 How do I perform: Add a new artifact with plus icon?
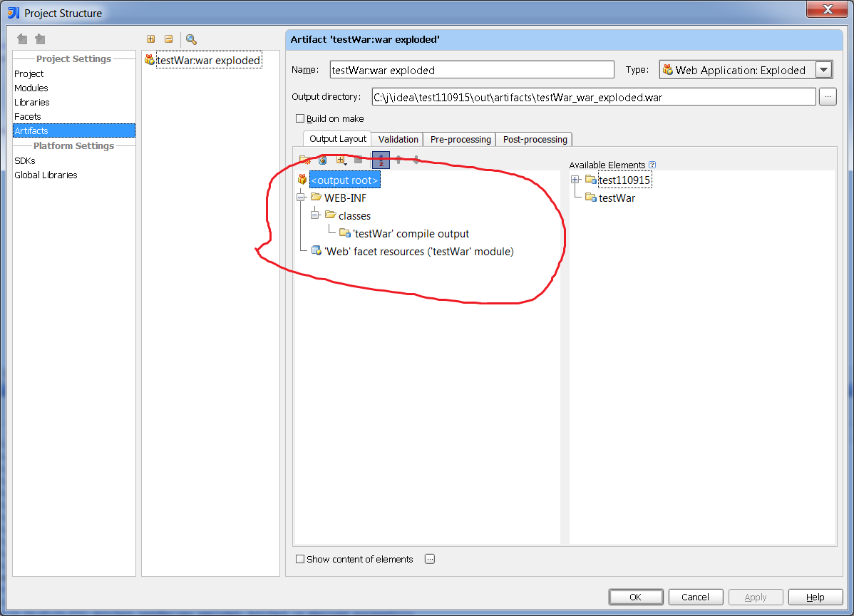click(x=151, y=38)
